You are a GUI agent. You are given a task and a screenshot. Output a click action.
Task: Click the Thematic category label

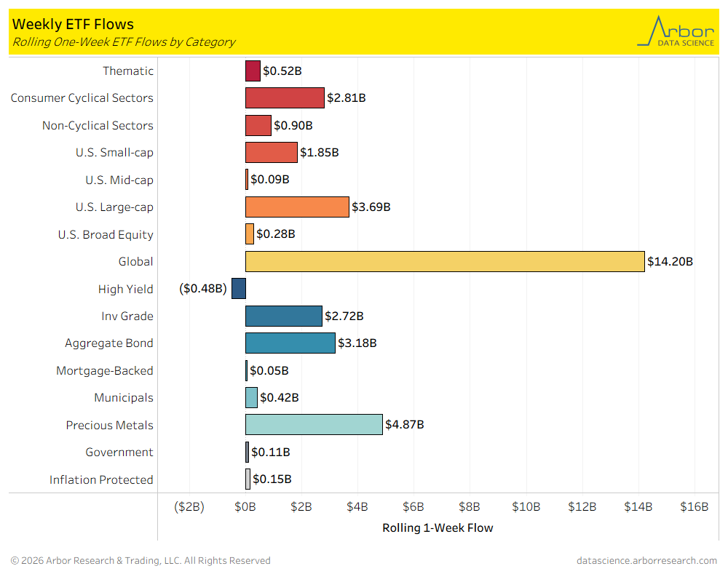point(128,71)
